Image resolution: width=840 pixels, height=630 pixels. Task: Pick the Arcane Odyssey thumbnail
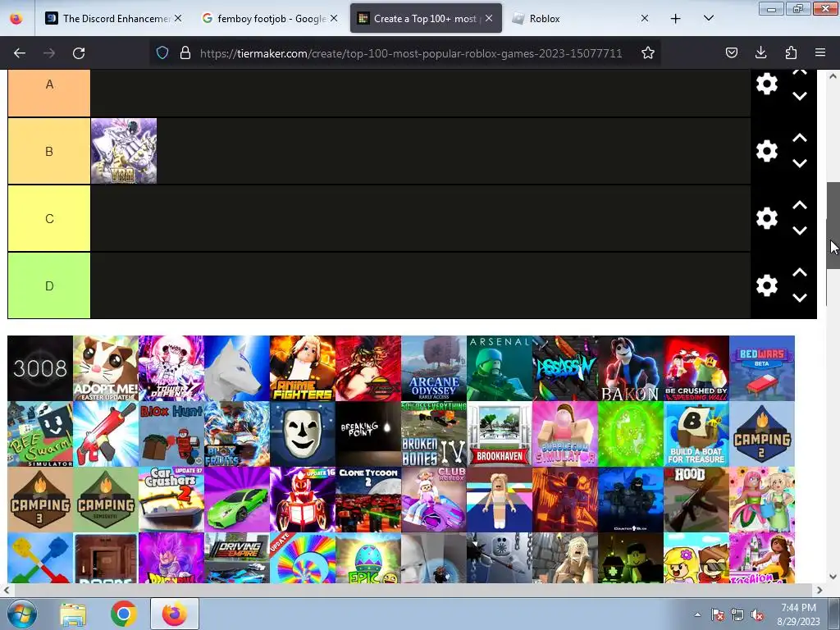434,368
